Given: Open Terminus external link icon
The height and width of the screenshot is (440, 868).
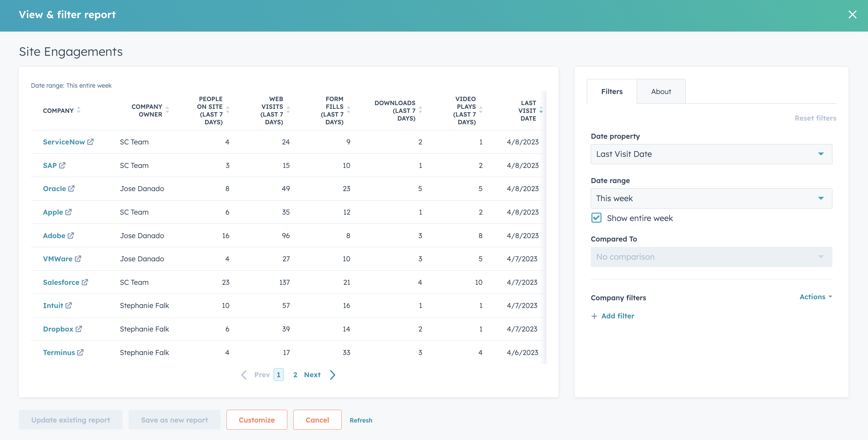Looking at the screenshot, I should (80, 352).
